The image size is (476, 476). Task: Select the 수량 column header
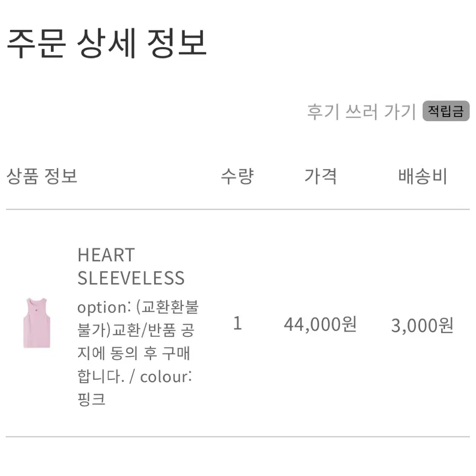(x=237, y=176)
